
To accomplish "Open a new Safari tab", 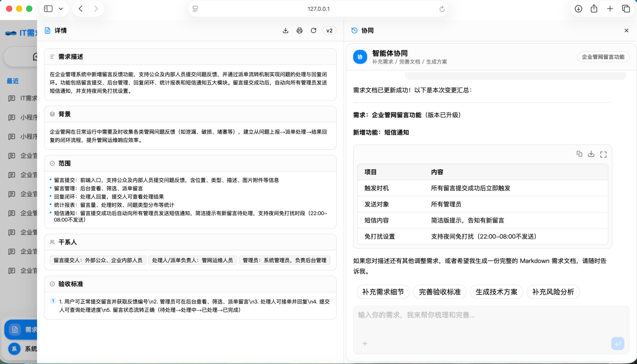I will coord(610,9).
